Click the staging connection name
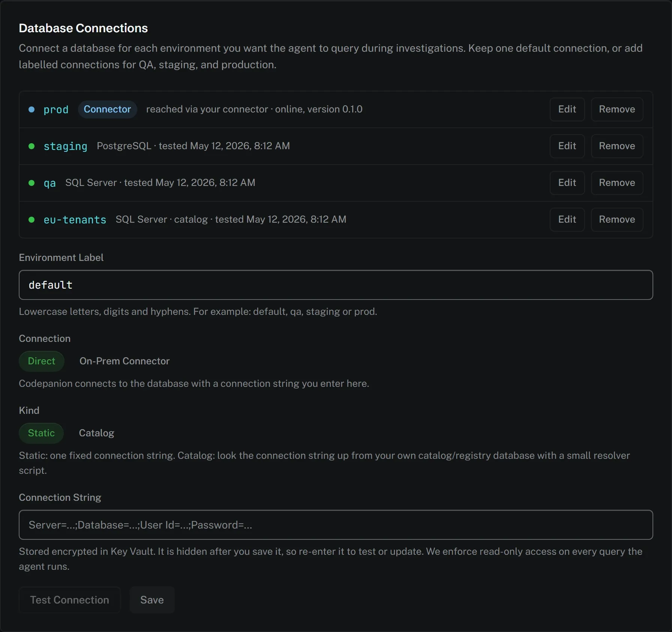The width and height of the screenshot is (672, 632). tap(65, 146)
